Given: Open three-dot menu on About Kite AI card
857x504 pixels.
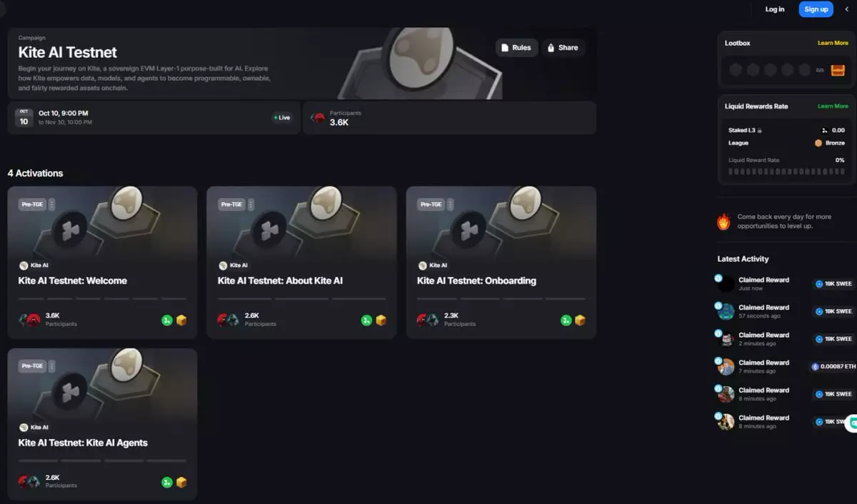Looking at the screenshot, I should (251, 204).
